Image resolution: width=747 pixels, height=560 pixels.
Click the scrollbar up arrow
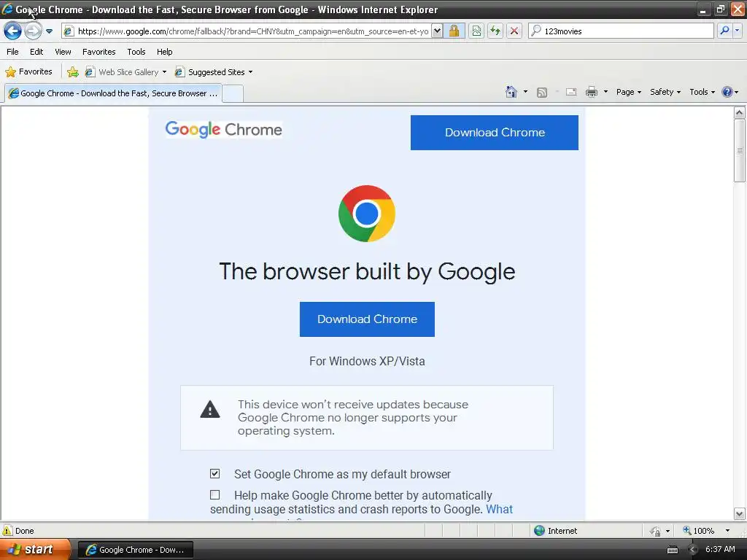click(x=740, y=112)
